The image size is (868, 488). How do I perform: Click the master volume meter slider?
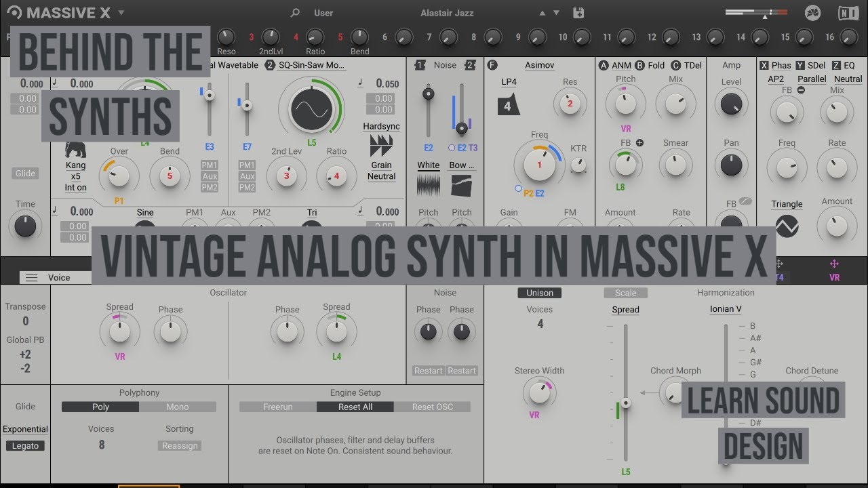[x=756, y=13]
